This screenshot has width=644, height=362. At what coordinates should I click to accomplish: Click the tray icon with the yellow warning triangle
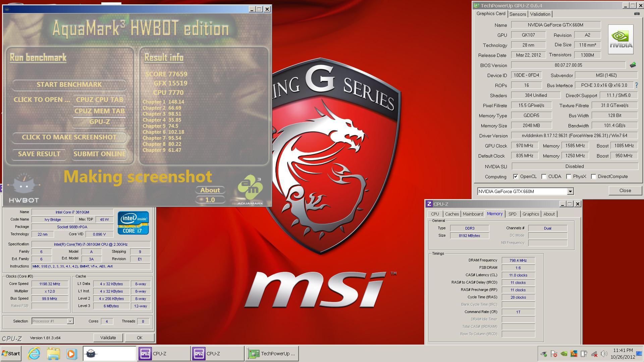point(574,354)
